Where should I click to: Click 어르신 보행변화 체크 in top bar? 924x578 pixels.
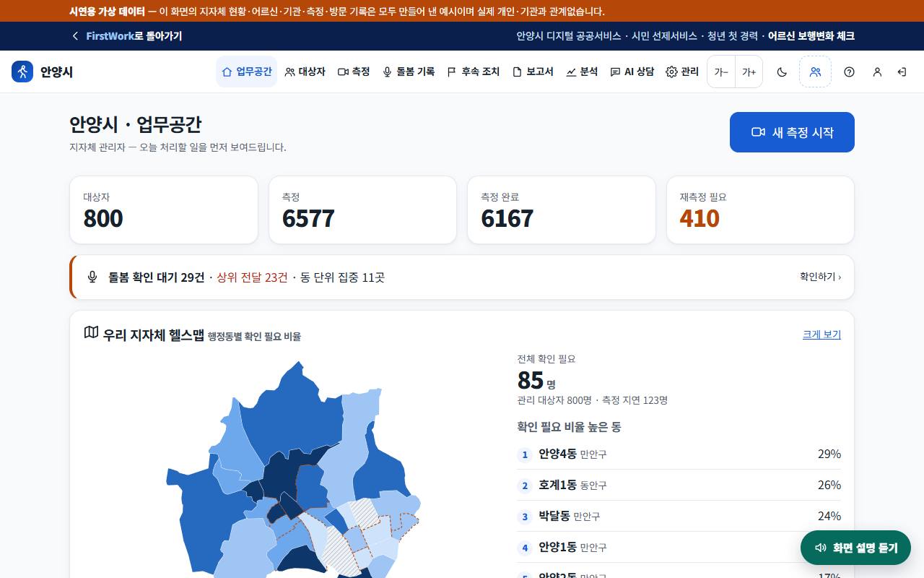coord(811,36)
